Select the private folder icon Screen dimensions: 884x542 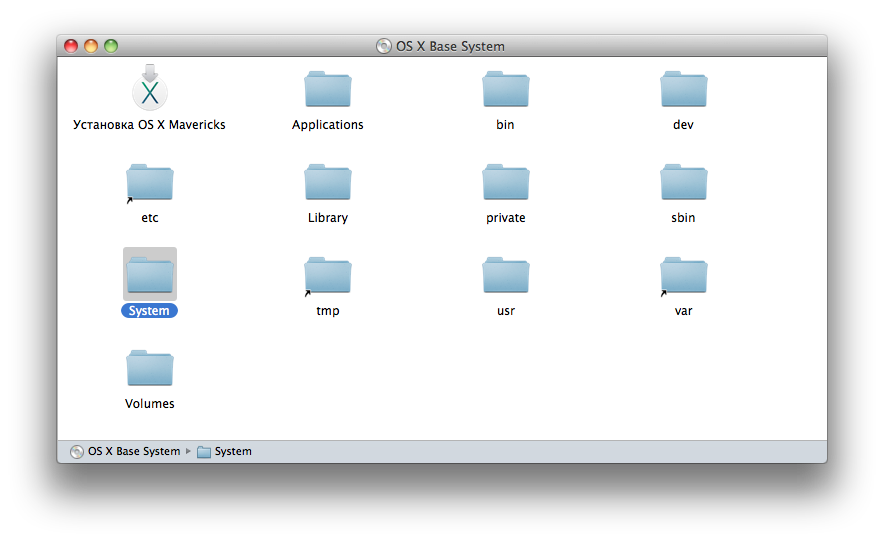[x=506, y=182]
